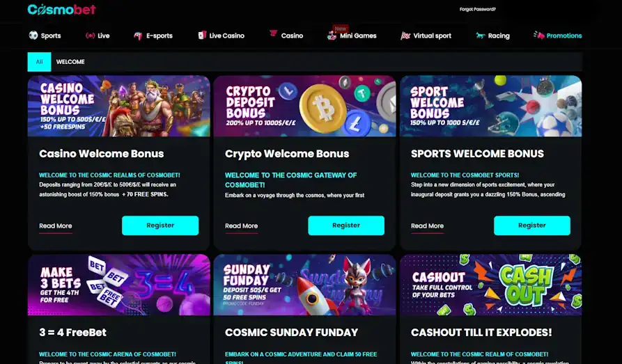The image size is (622, 364).
Task: Click the red Live broadcast icon
Action: (x=90, y=35)
